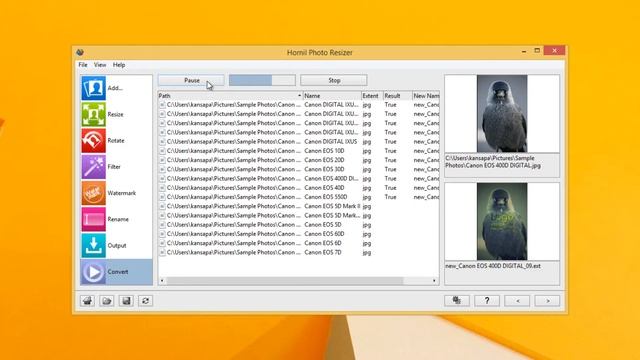Select the Canon EOS 5D Mark... row

299,216
